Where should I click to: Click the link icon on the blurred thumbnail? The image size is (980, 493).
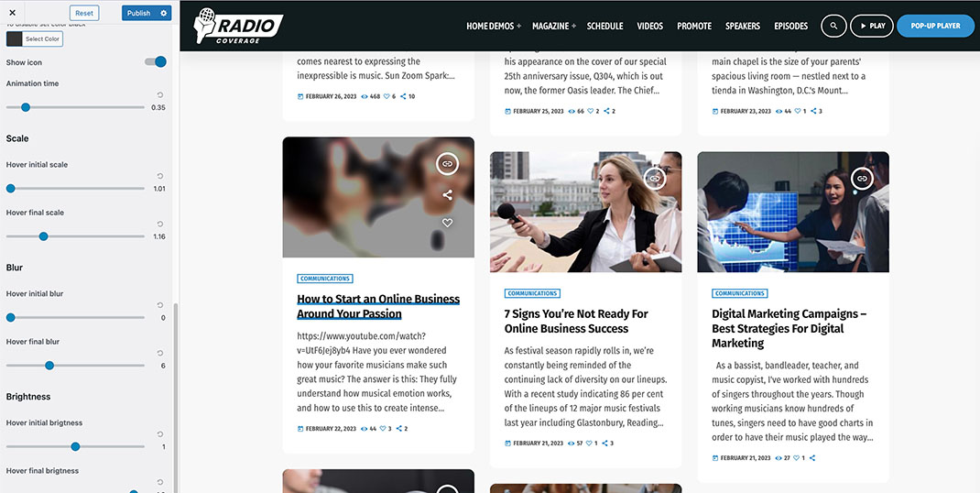tap(448, 164)
